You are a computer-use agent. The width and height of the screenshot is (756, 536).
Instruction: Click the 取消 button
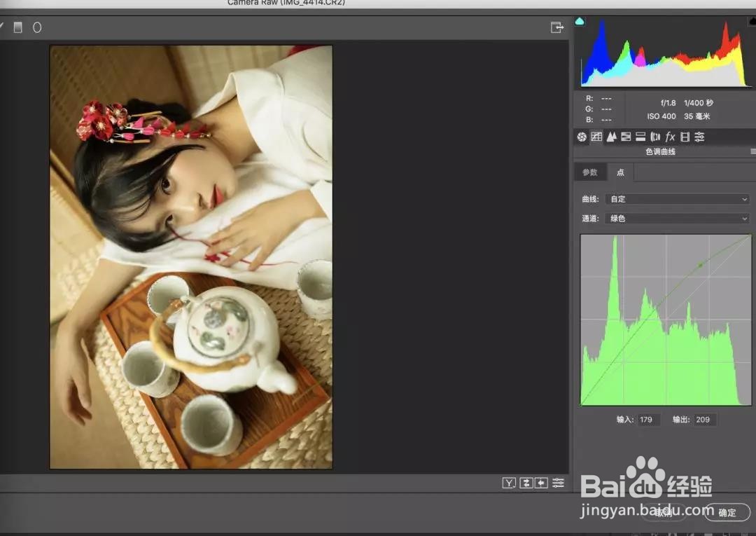click(x=664, y=512)
